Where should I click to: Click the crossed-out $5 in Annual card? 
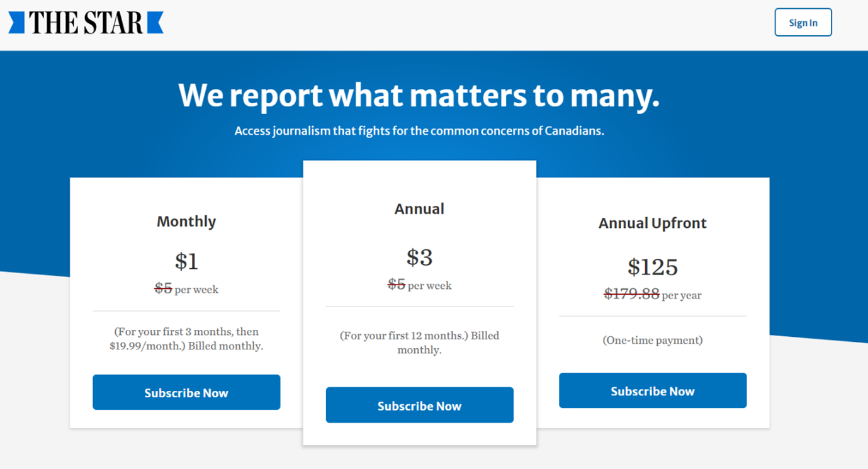click(x=397, y=285)
